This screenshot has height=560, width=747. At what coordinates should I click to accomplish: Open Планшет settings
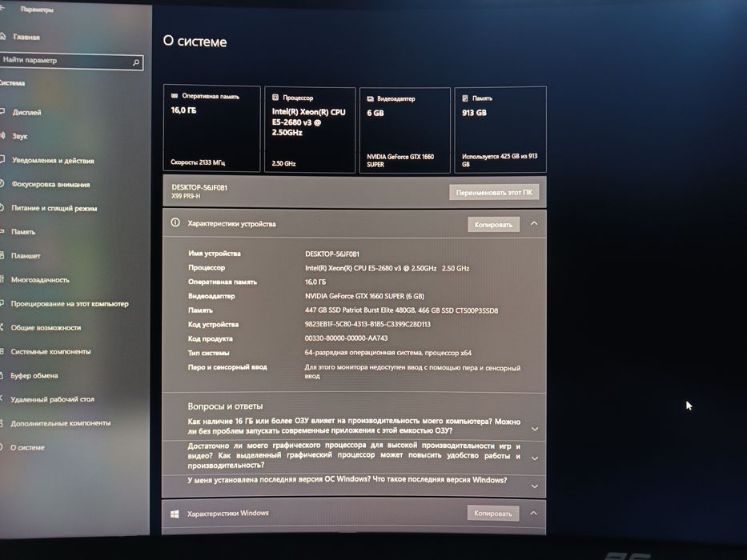[x=26, y=256]
